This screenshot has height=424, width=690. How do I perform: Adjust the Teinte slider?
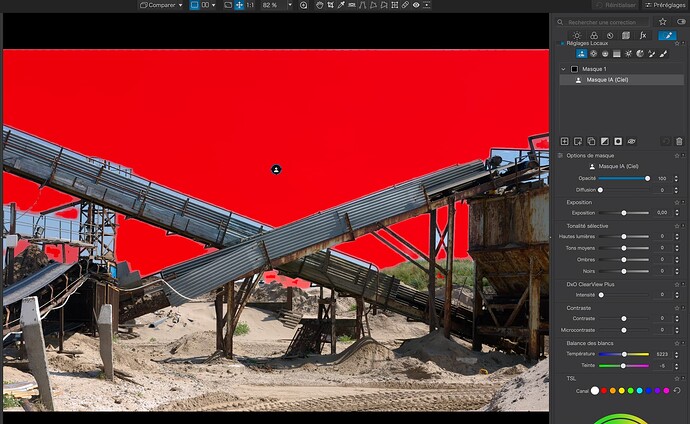(x=624, y=366)
